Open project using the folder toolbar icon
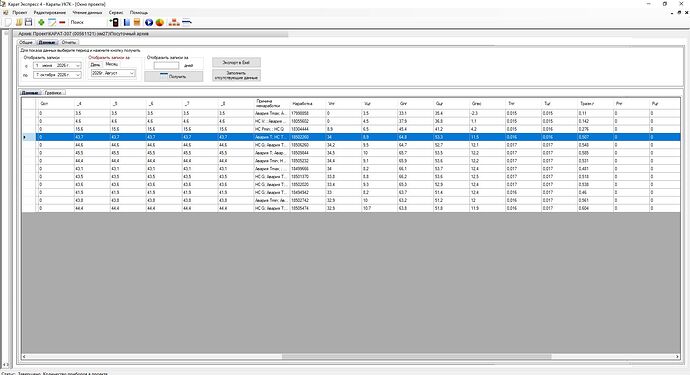Screen dimensions: 690x375 tap(19, 22)
